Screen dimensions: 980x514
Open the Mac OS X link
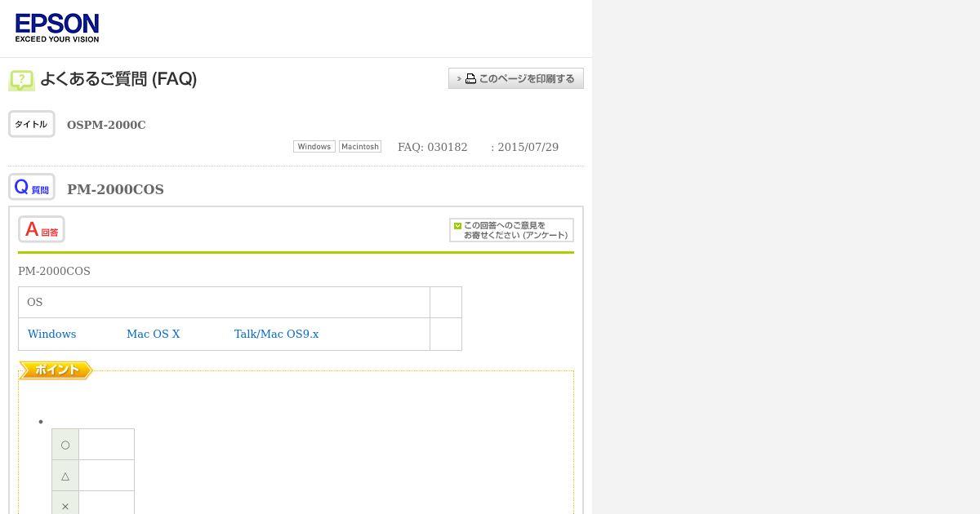click(x=154, y=334)
